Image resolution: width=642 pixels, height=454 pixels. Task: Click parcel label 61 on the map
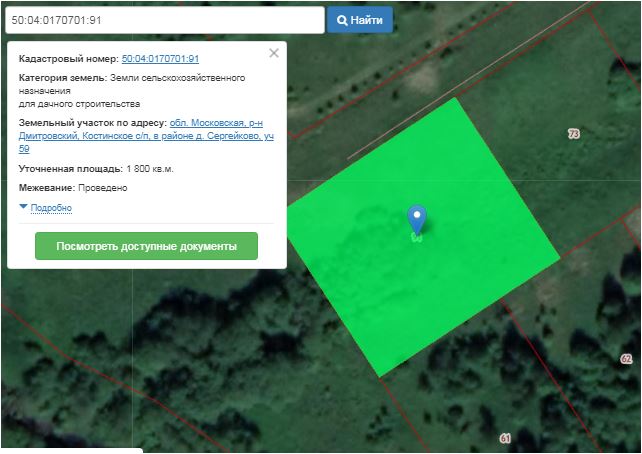click(505, 438)
